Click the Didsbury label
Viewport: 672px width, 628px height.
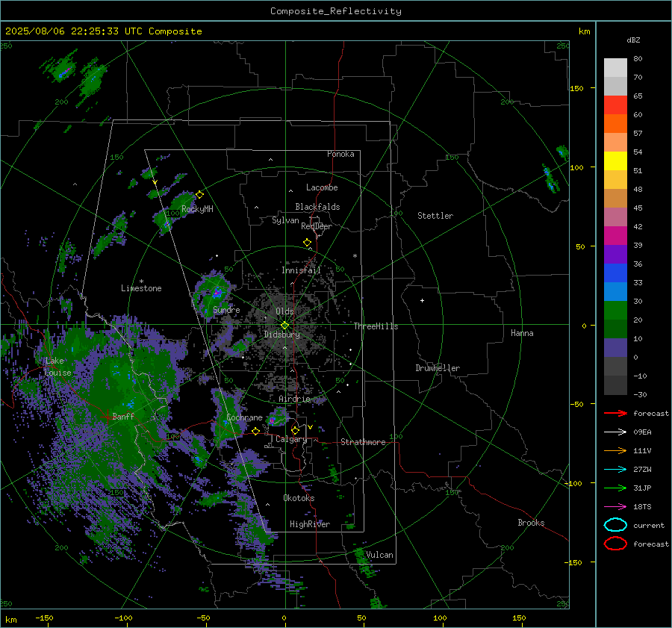tap(281, 335)
